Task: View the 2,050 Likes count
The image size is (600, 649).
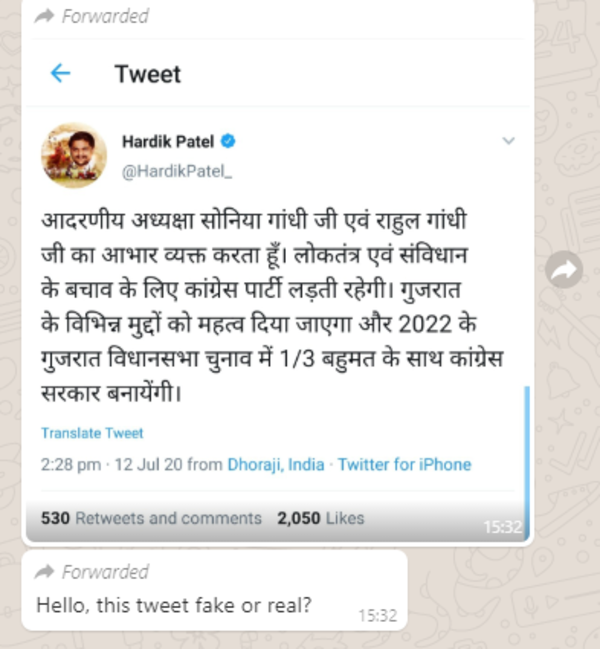Action: click(320, 518)
